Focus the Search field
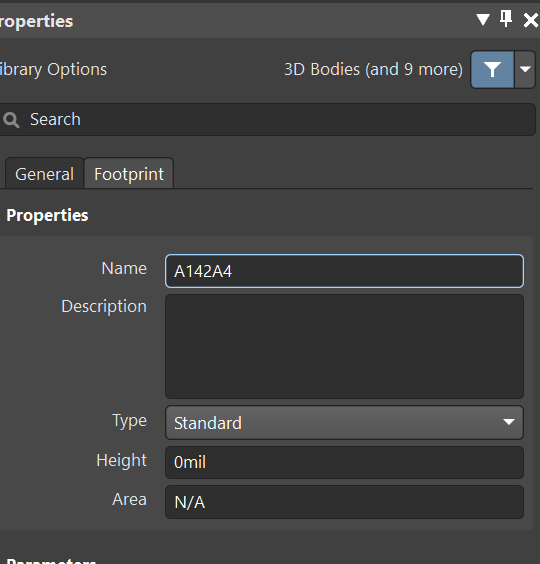This screenshot has height=564, width=540. coord(267,119)
